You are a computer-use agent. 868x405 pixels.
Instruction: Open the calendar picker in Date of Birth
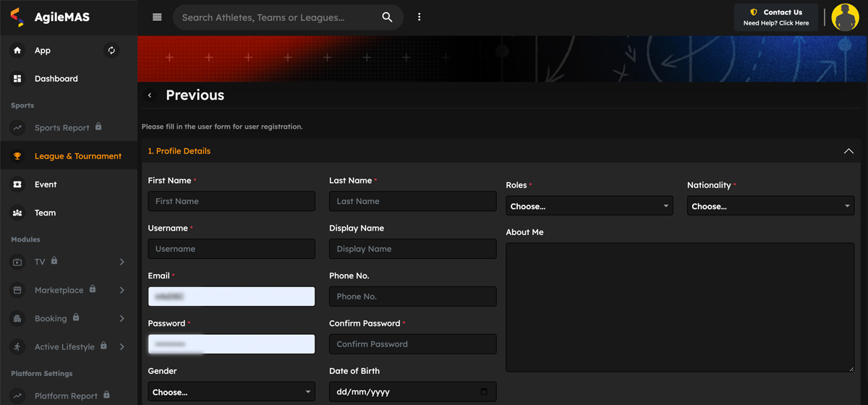[484, 392]
